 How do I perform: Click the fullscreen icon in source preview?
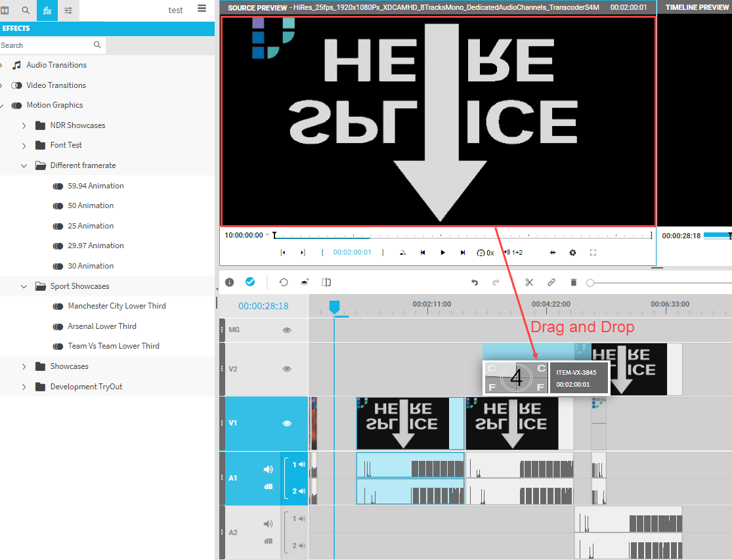point(593,253)
